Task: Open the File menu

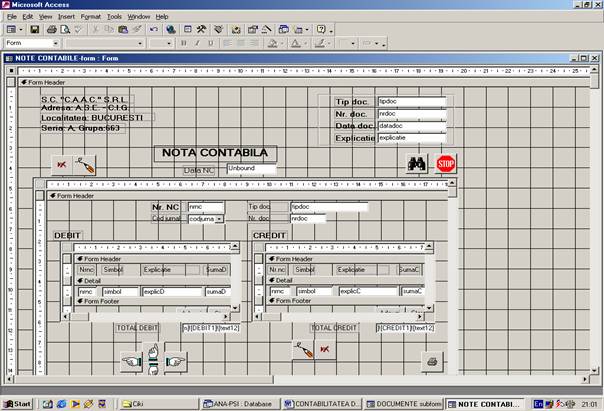Action: tap(12, 17)
